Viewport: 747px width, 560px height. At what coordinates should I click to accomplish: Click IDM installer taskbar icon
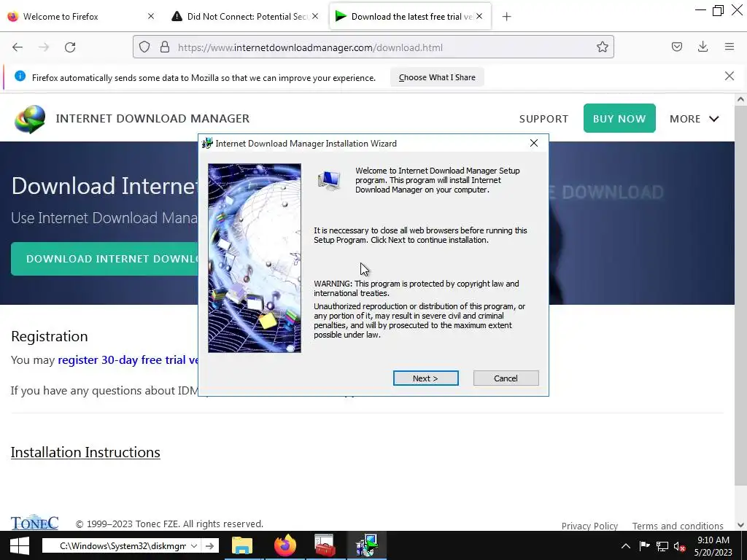click(x=365, y=545)
